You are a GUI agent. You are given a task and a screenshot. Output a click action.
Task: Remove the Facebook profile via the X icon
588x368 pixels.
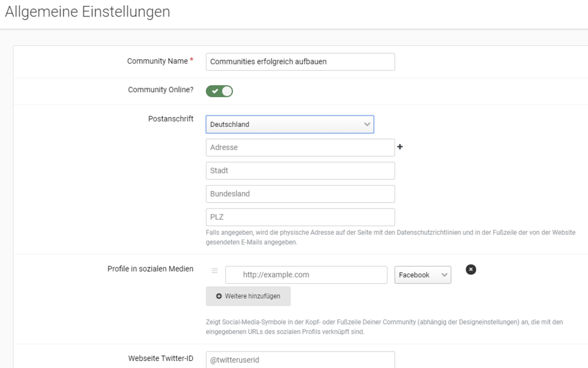469,270
